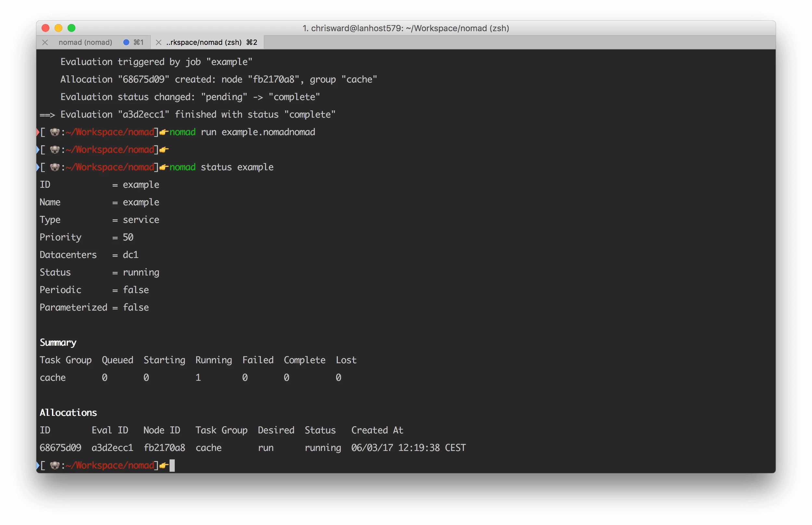Image resolution: width=812 pixels, height=525 pixels.
Task: Click the 'Periodic = false' line
Action: (x=95, y=290)
